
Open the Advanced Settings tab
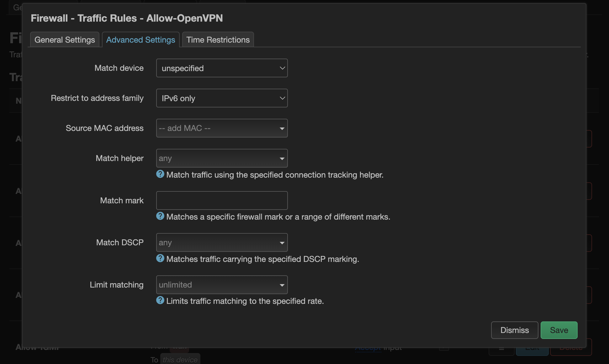[x=140, y=40]
